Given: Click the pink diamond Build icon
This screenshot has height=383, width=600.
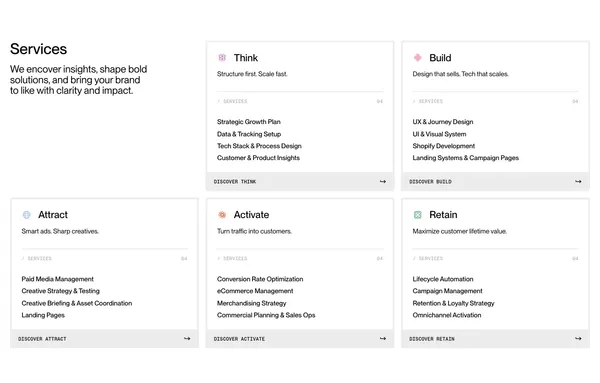Looking at the screenshot, I should click(417, 58).
